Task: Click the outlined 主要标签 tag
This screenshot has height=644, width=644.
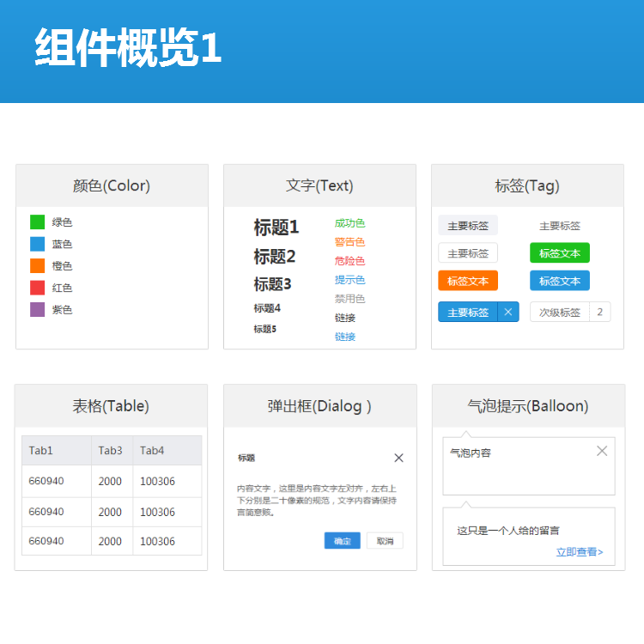Action: point(468,253)
